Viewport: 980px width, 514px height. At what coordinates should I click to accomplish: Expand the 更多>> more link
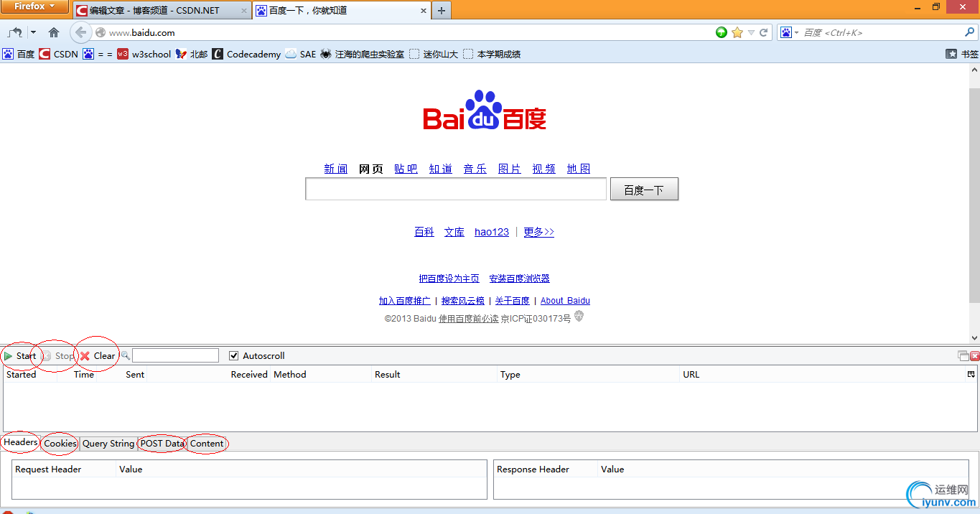pos(539,232)
